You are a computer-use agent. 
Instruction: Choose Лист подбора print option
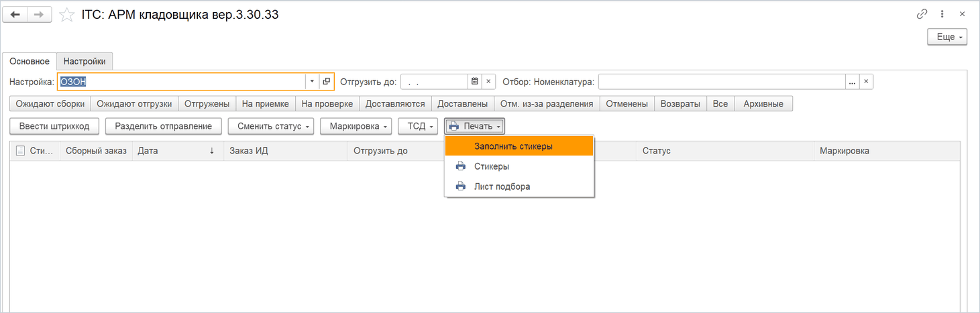click(519, 186)
